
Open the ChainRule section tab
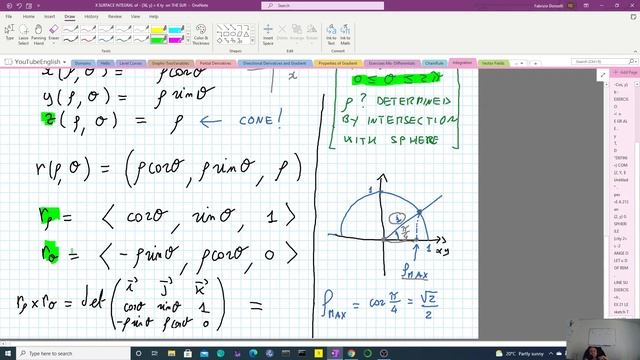click(x=434, y=63)
